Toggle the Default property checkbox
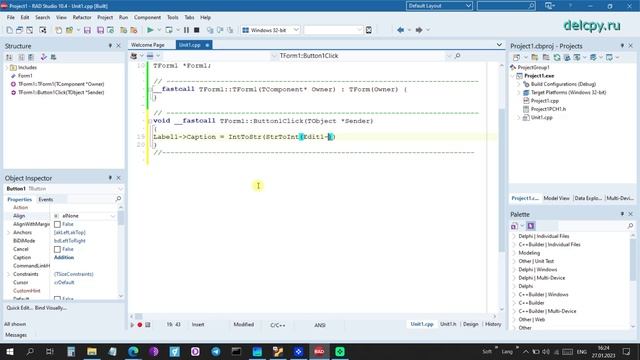The height and width of the screenshot is (360, 640). (57, 298)
